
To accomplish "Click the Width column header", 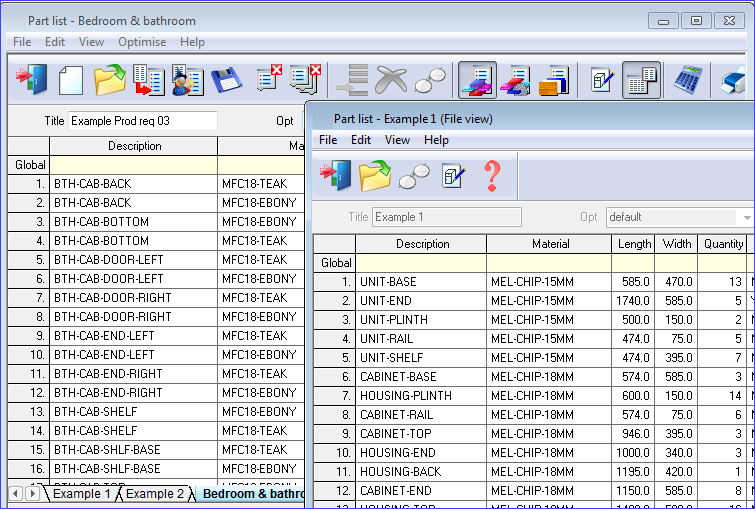I will point(676,244).
